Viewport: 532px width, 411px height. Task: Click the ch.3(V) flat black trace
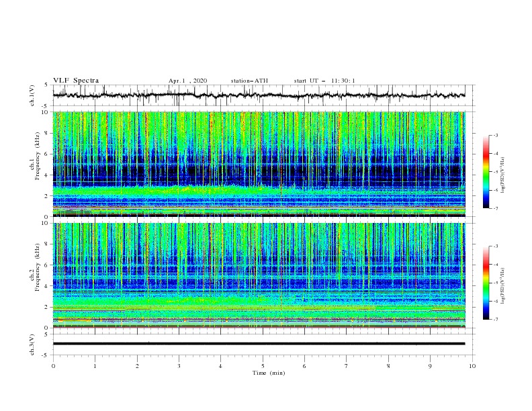259,344
